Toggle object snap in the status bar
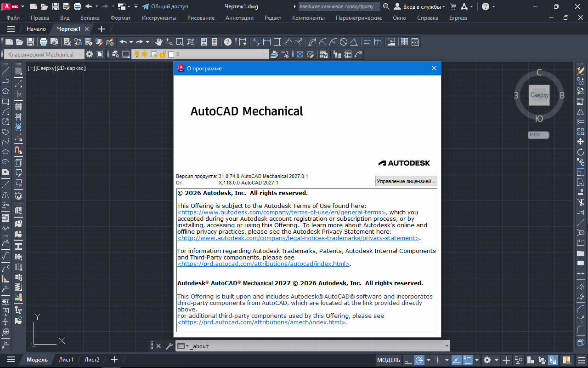Image resolution: width=588 pixels, height=368 pixels. (x=468, y=360)
